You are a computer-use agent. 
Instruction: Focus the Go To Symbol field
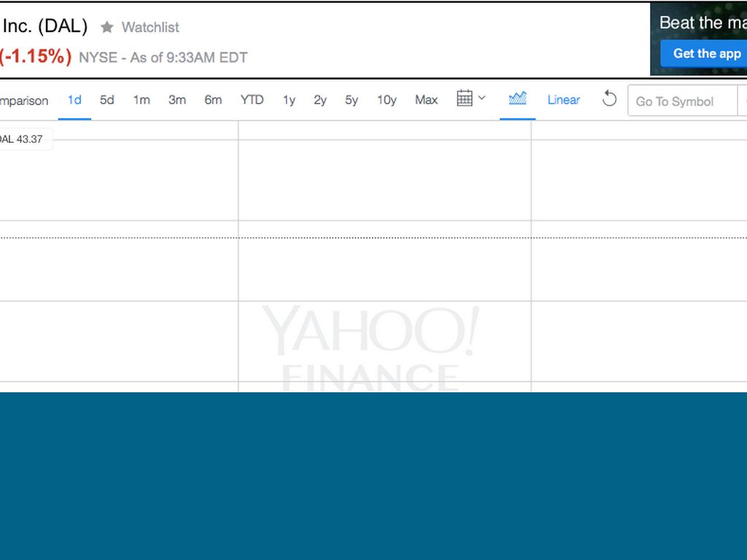682,101
